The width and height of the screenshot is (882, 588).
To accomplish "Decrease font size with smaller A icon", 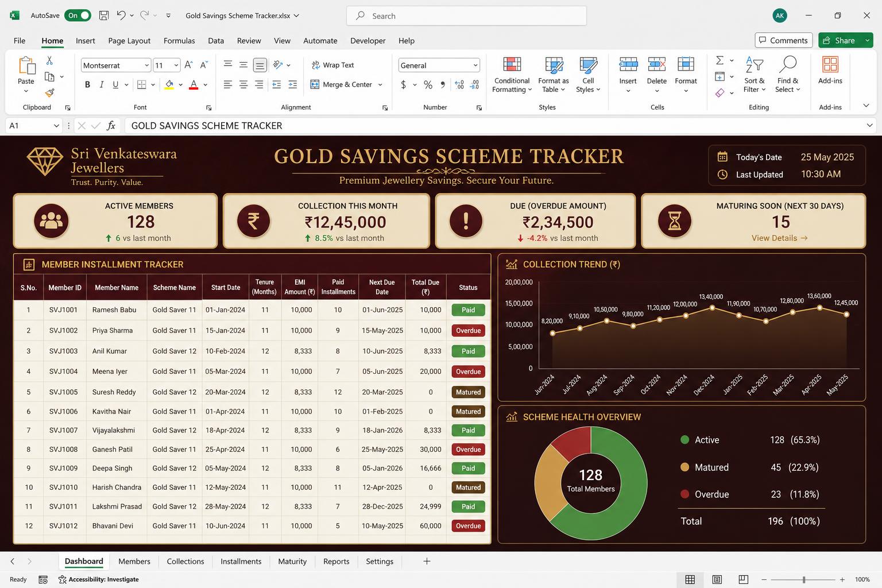I will pos(203,65).
